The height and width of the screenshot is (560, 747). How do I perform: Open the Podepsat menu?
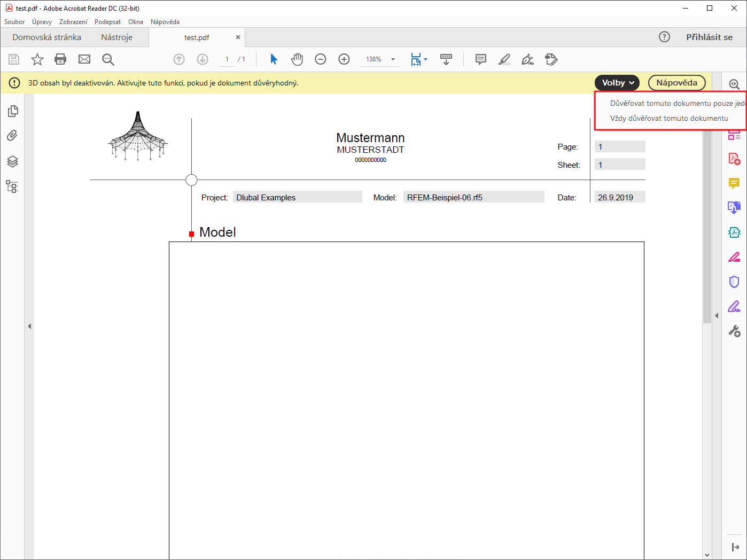(x=107, y=22)
